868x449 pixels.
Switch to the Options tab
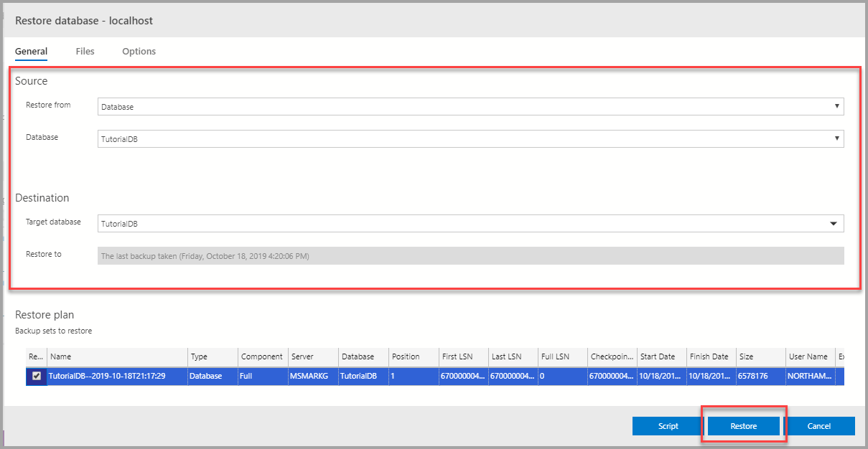tap(139, 51)
